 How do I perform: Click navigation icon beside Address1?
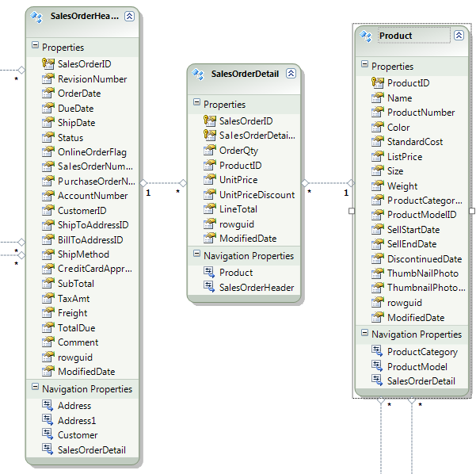tap(48, 419)
